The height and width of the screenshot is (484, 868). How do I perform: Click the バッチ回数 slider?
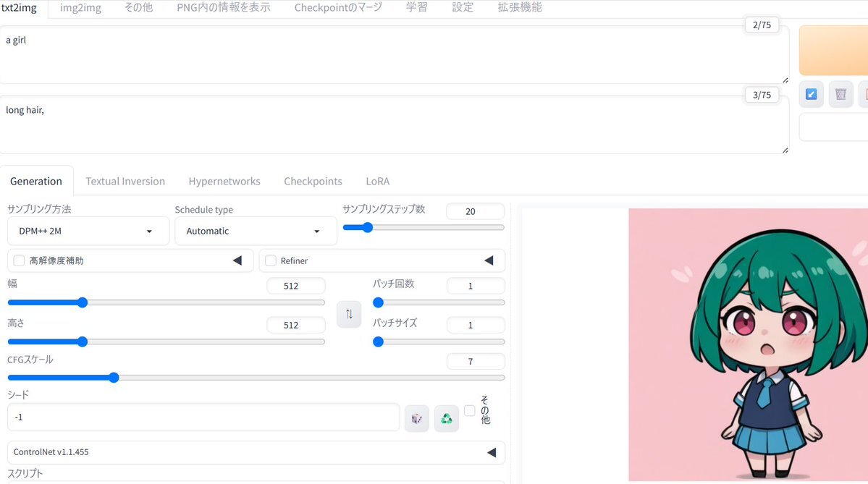click(439, 302)
